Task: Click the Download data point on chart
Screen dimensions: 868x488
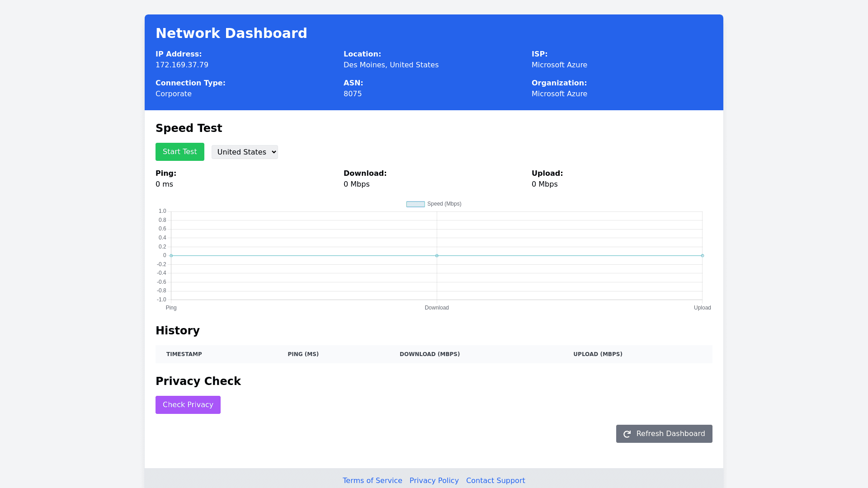Action: [437, 256]
